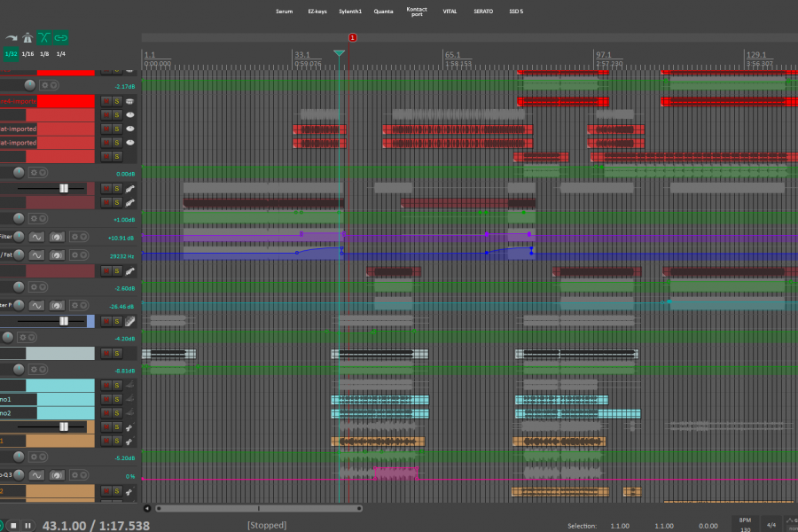
Task: Click the violin icon on orange track 2
Action: 129,491
